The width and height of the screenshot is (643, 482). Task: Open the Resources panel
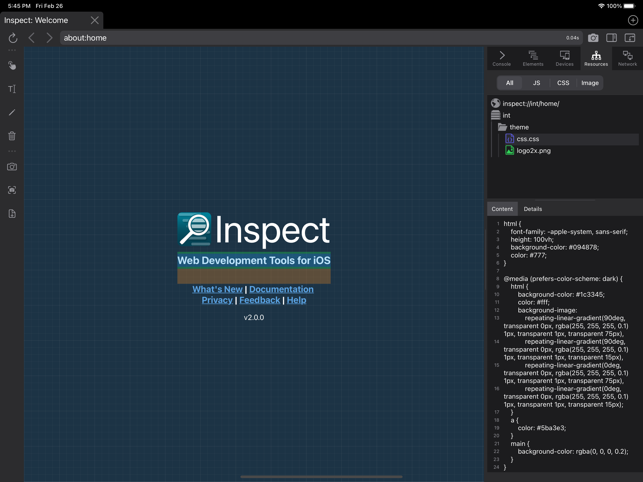[596, 58]
